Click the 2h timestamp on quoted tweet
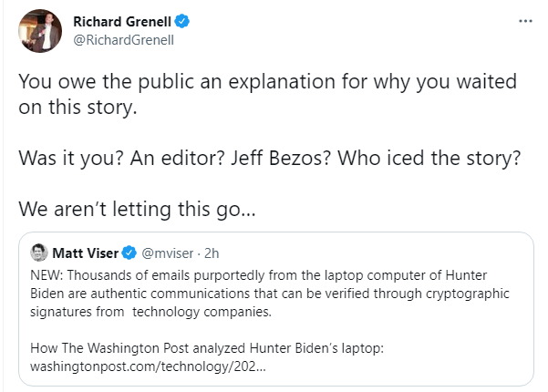The width and height of the screenshot is (548, 392). (212, 253)
